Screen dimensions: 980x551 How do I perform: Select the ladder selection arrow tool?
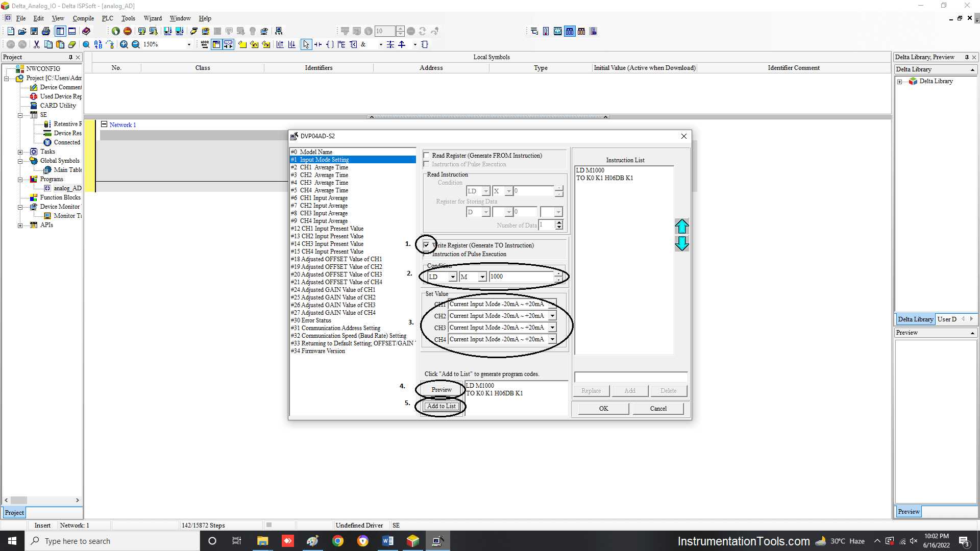[x=306, y=44]
